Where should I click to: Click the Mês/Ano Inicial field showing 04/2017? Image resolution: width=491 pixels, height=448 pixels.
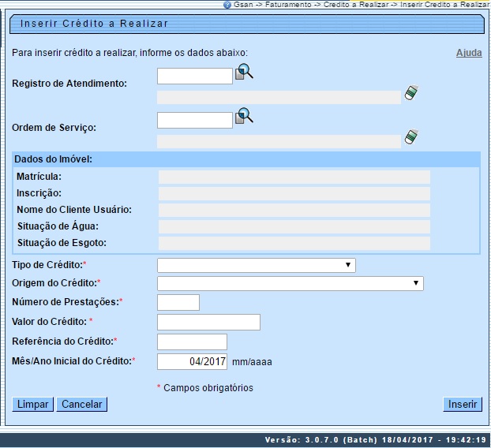click(192, 362)
